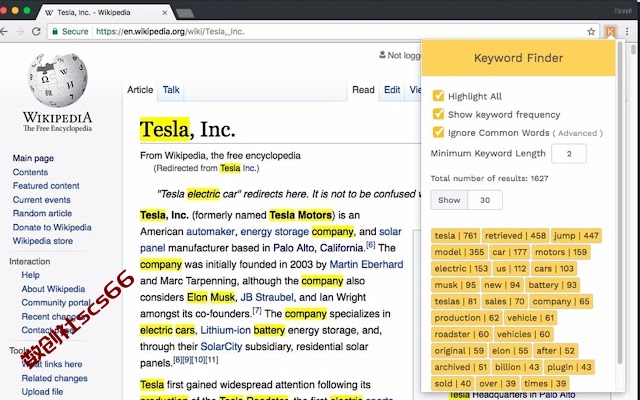Select the 'new | 94' keyword tag
640x400 pixels.
[502, 285]
